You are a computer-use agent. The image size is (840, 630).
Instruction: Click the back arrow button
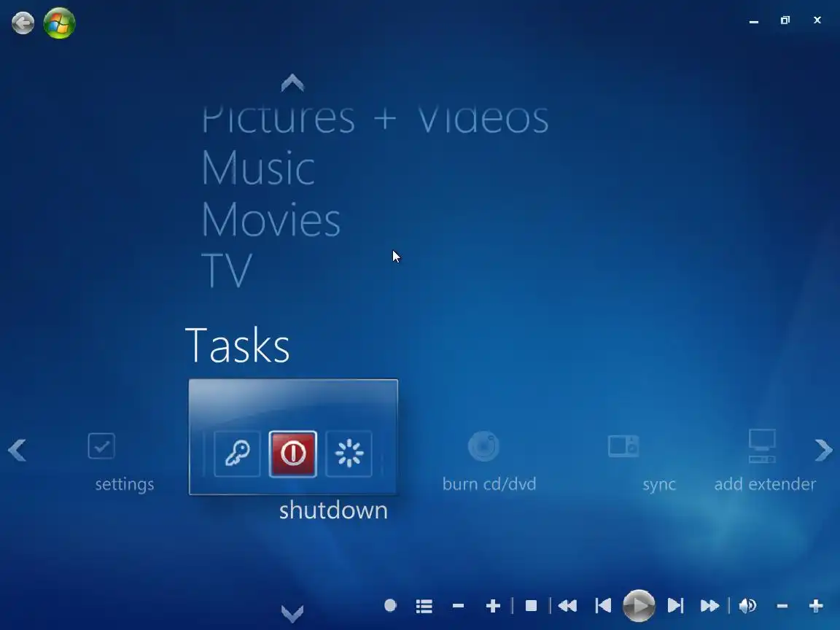coord(23,23)
